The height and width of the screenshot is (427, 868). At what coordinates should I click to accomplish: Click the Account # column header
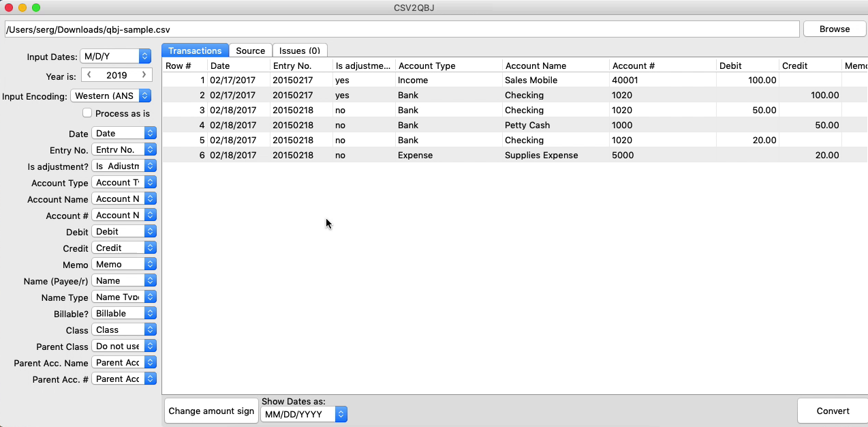click(663, 65)
